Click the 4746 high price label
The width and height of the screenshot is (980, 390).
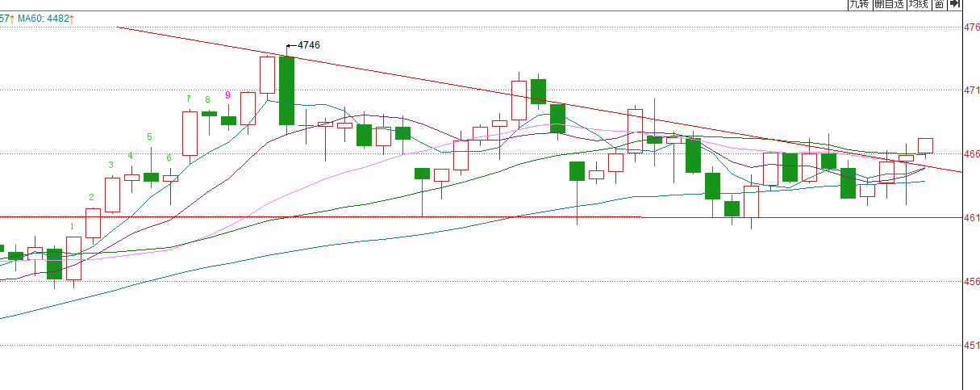click(x=308, y=45)
